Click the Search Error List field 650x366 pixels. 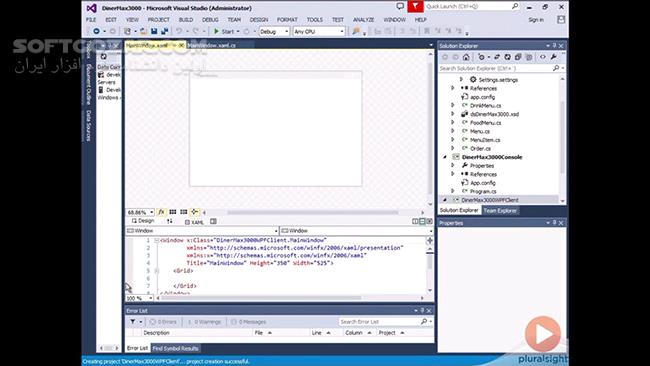pyautogui.click(x=386, y=322)
